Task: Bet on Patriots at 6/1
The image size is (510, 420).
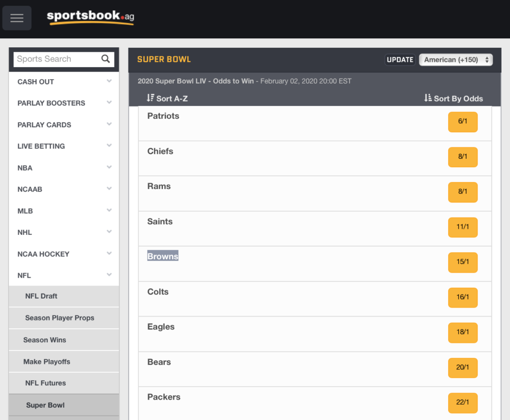Action: click(463, 122)
